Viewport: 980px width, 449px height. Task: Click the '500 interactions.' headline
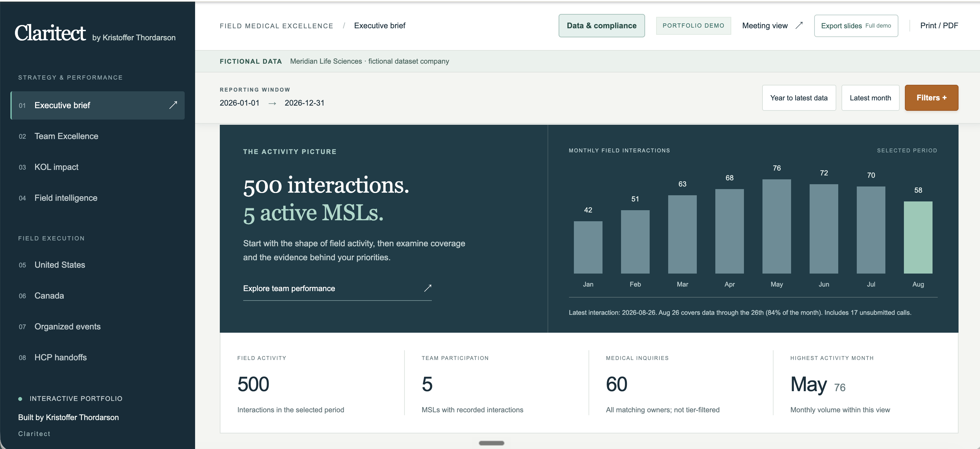point(326,186)
